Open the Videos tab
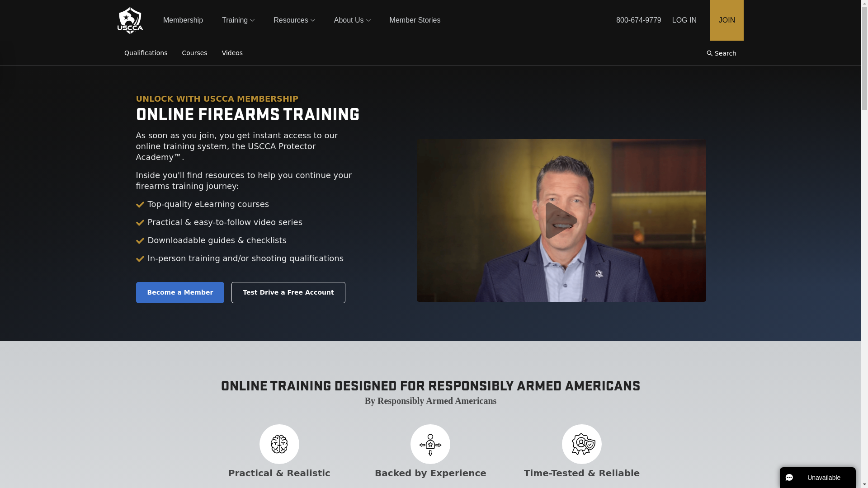Screen dimensions: 868x488 (x=232, y=53)
